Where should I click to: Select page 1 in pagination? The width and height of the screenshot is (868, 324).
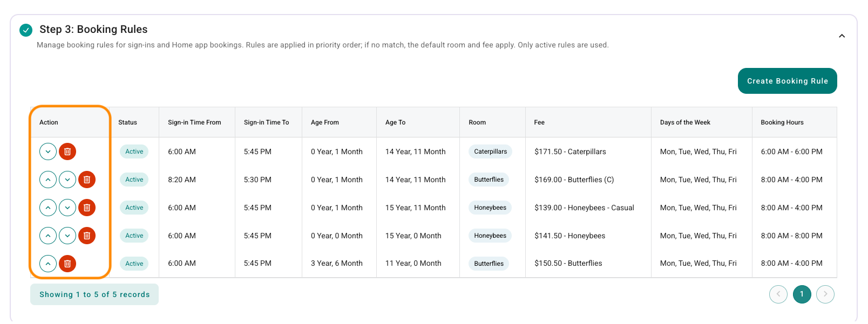(x=802, y=294)
